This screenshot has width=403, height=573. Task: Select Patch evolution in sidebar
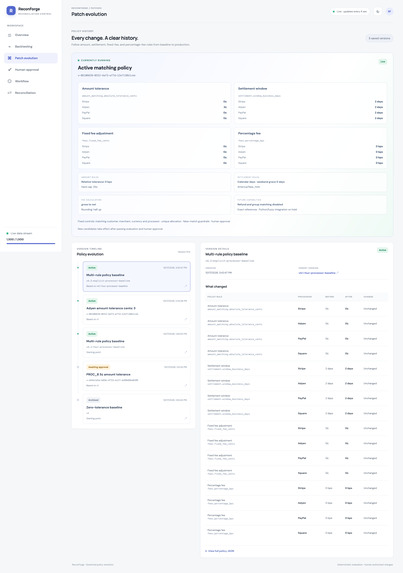(x=31, y=58)
